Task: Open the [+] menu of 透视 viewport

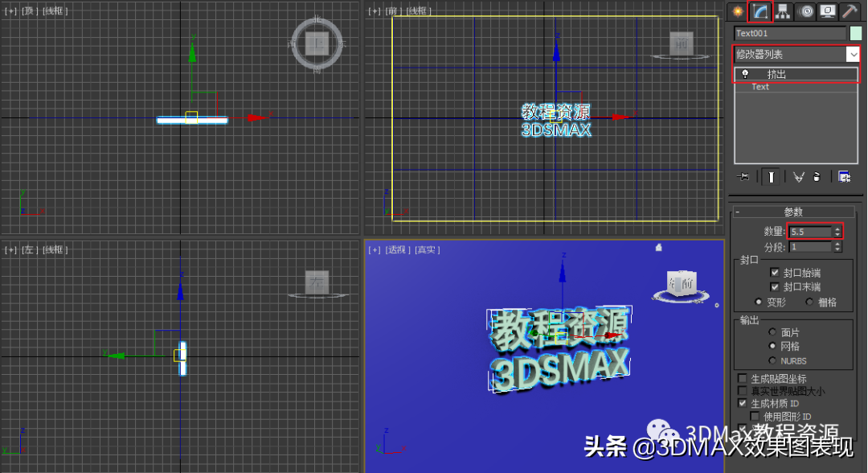Action: 375,250
